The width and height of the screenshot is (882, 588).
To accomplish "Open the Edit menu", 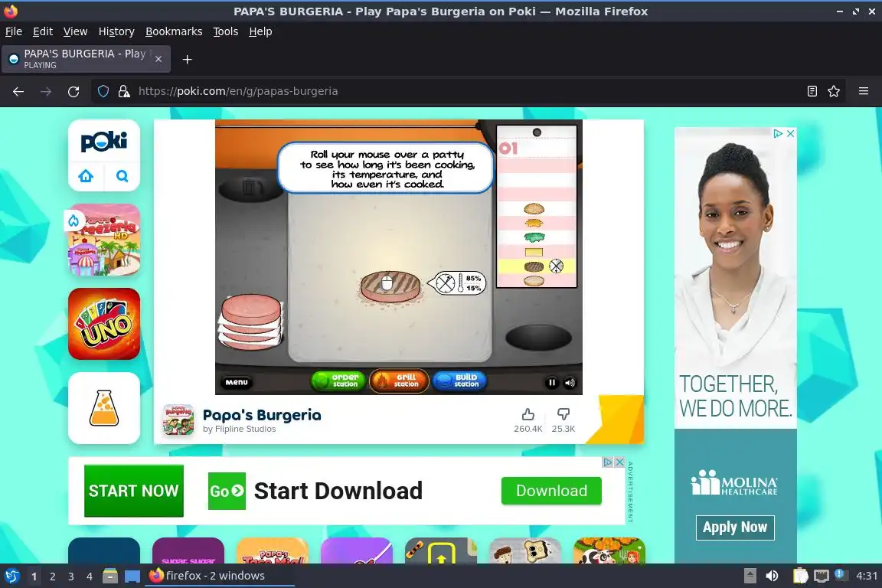I will point(43,31).
